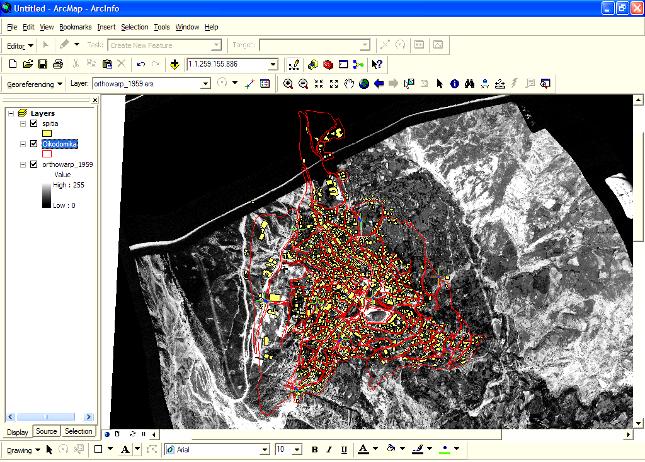The height and width of the screenshot is (462, 645).
Task: Click Fixed Zoom Out icon
Action: [x=334, y=84]
